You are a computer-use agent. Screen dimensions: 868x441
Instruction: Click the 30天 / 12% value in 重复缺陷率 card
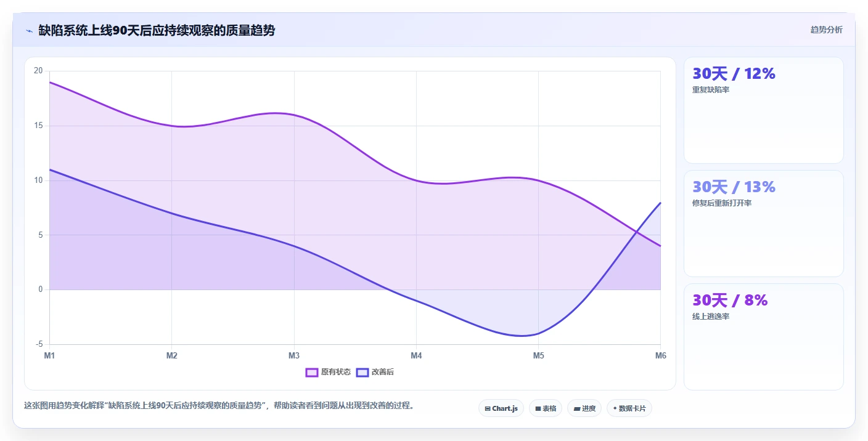coord(734,74)
